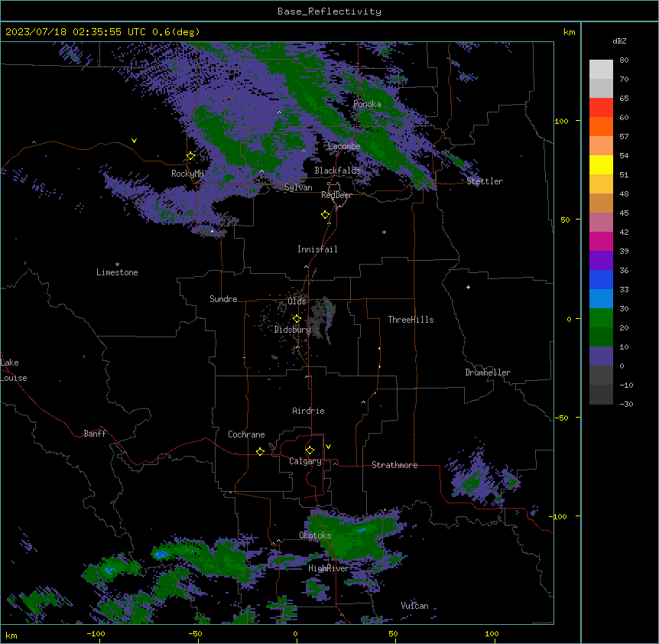Click the Blackfalds city label
Viewport: 659px width, 644px height.
point(337,171)
